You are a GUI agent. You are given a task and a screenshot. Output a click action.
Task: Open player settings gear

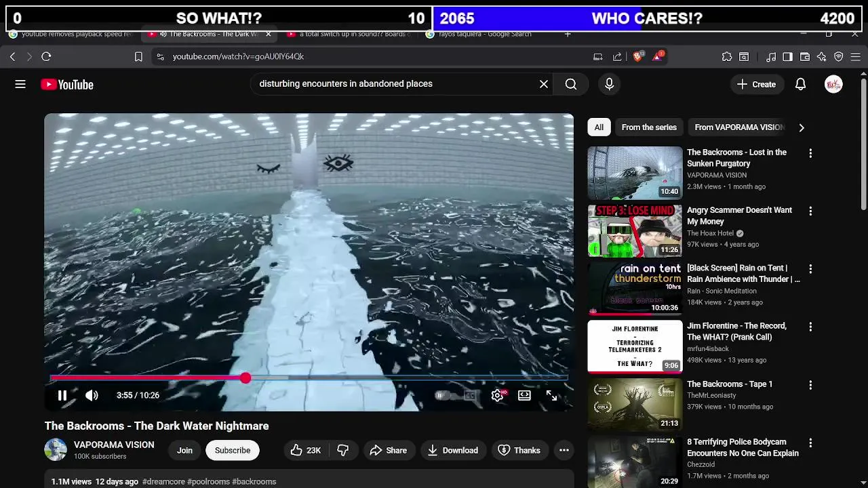(498, 395)
